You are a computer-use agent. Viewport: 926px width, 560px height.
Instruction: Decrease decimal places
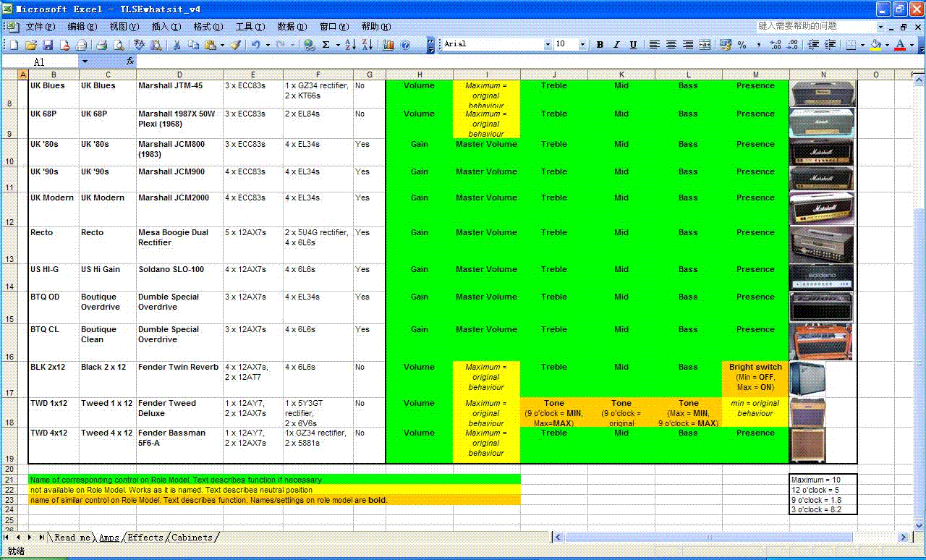[792, 45]
